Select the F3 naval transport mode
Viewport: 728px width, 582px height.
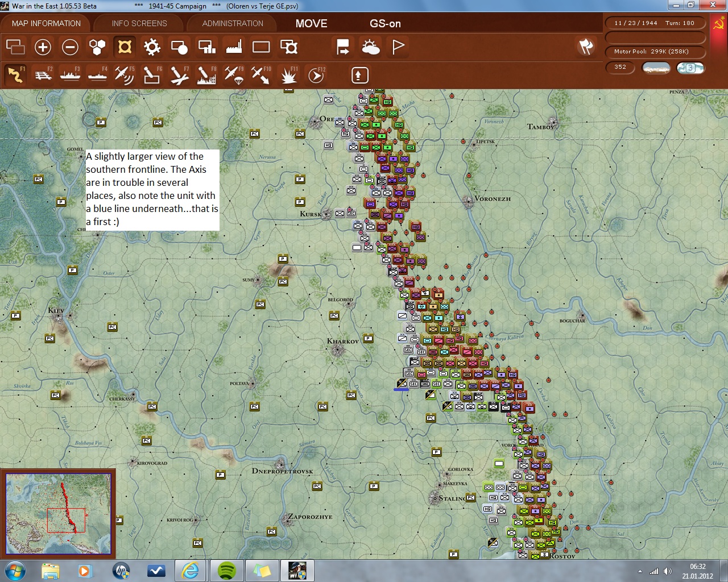[x=70, y=74]
